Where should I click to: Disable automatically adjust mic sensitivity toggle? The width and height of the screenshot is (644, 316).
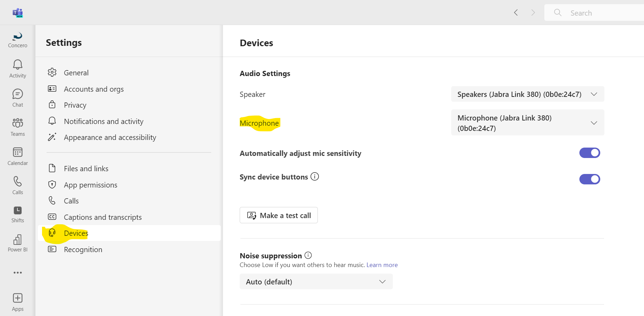click(589, 153)
